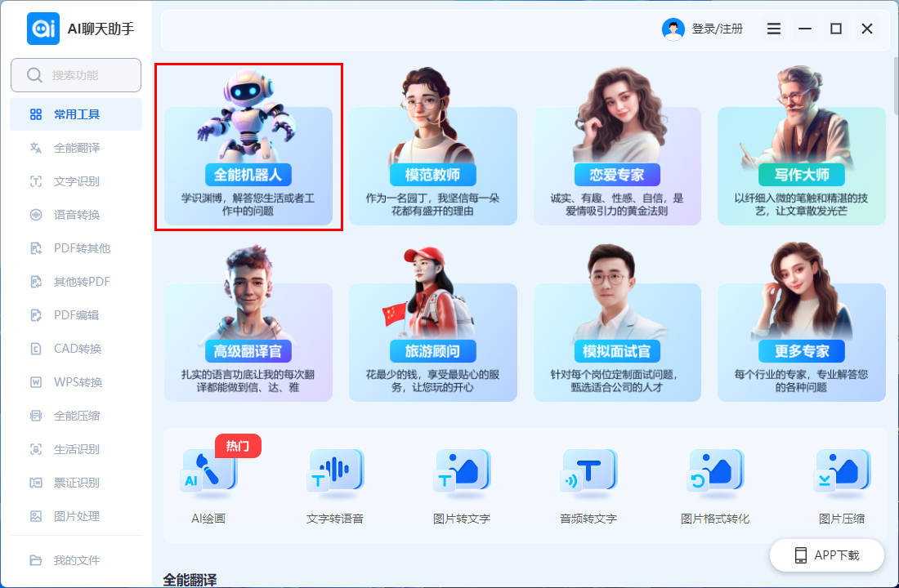Click the AI聊天助手 app logo
Image resolution: width=899 pixels, height=588 pixels.
(43, 29)
